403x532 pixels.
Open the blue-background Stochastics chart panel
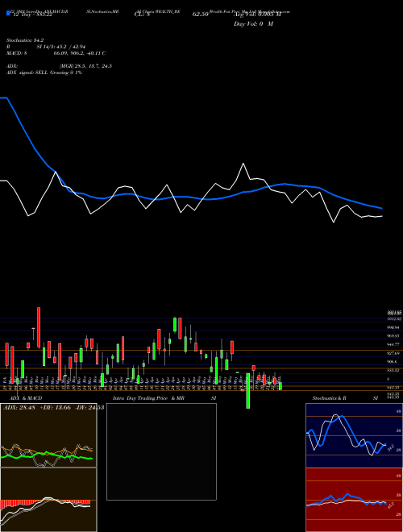click(x=354, y=435)
